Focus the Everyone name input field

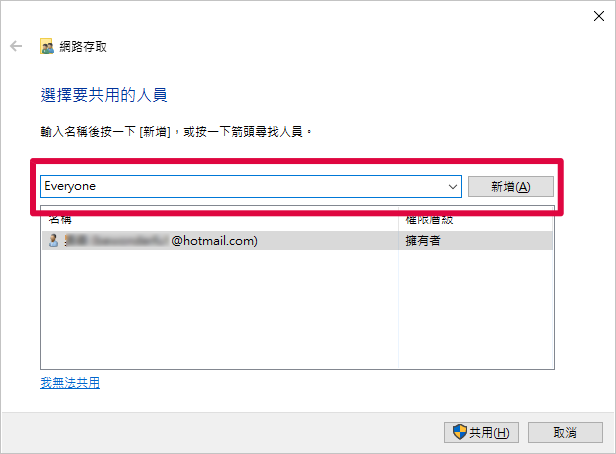(x=251, y=187)
